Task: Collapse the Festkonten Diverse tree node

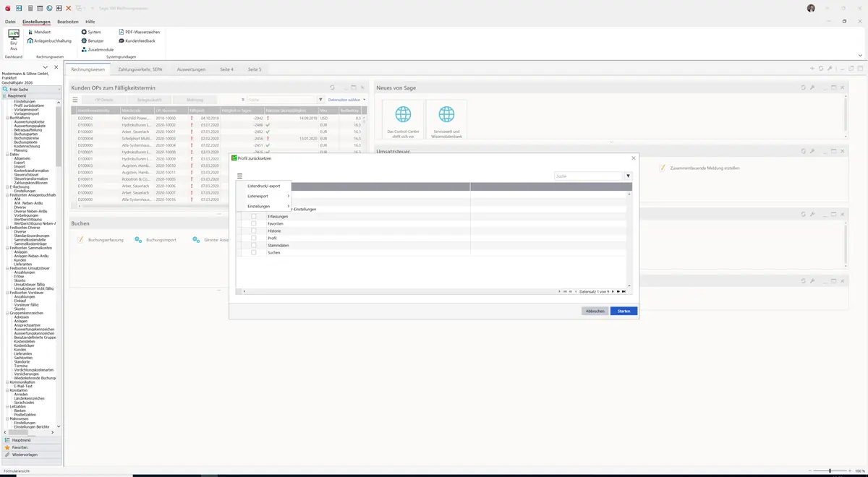Action: pos(7,228)
